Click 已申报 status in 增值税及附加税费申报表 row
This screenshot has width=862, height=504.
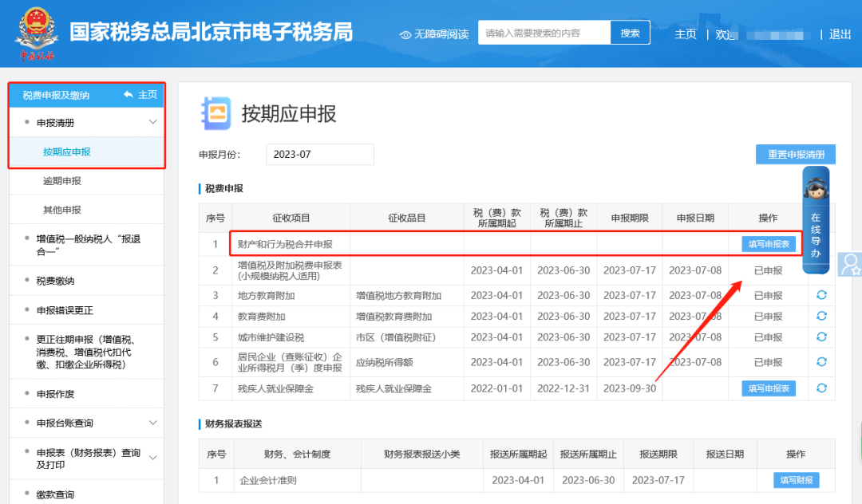pos(768,270)
